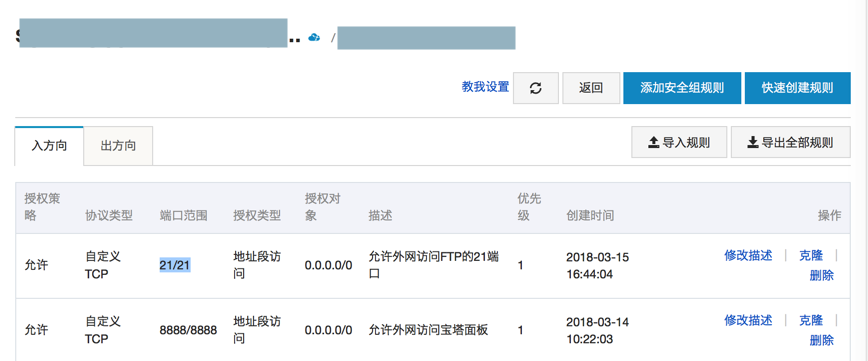Click the 导入规则 upload button

[x=679, y=142]
